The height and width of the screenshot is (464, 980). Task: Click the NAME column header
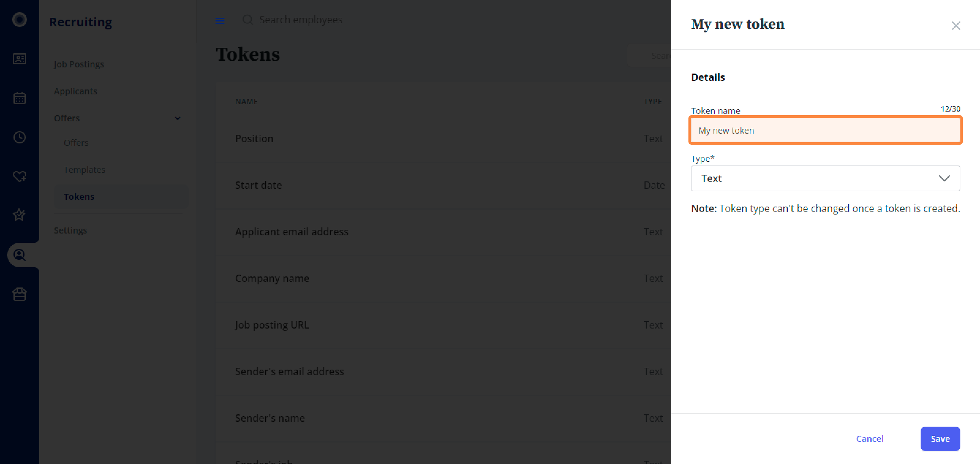click(x=246, y=101)
